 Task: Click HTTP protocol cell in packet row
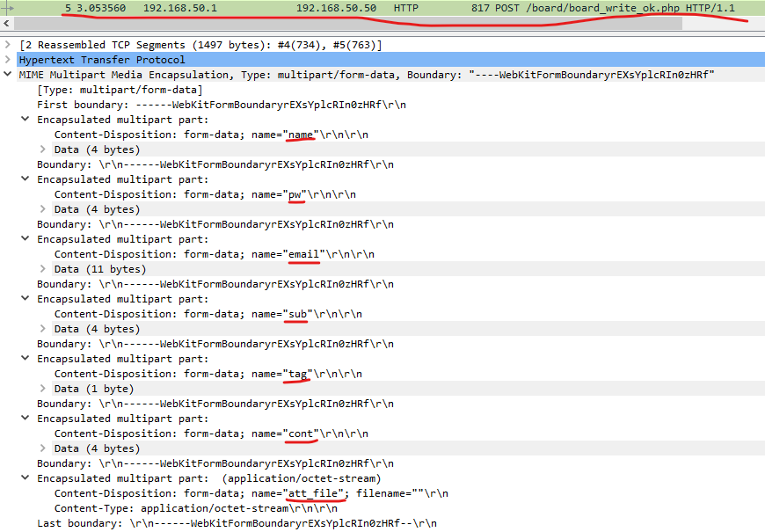pos(406,8)
